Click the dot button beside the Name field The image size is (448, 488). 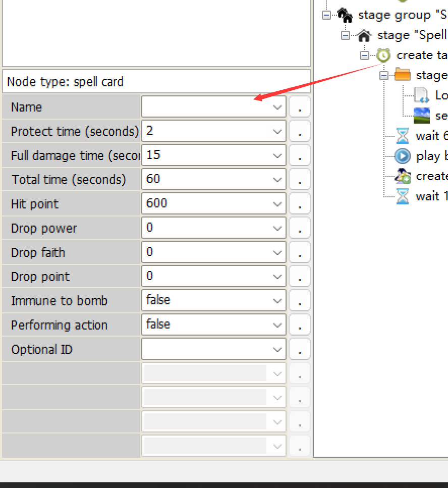tap(300, 107)
